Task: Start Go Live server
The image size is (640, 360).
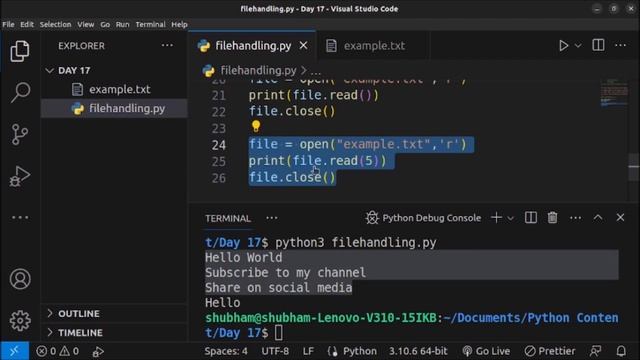Action: click(x=486, y=351)
